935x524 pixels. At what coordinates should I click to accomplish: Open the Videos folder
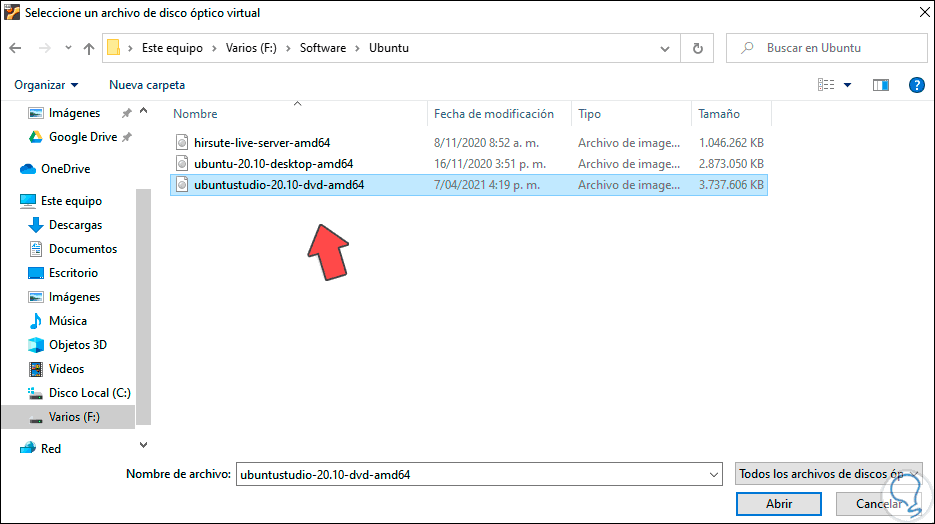tap(66, 369)
